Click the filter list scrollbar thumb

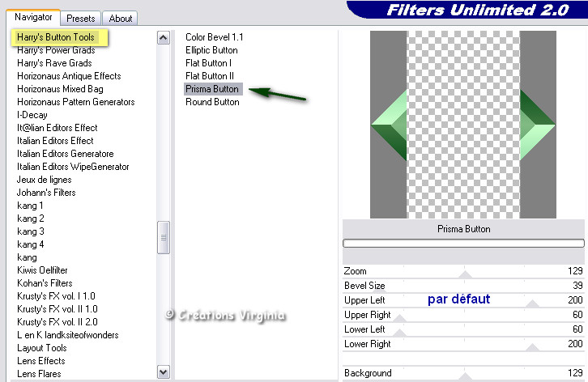click(163, 237)
